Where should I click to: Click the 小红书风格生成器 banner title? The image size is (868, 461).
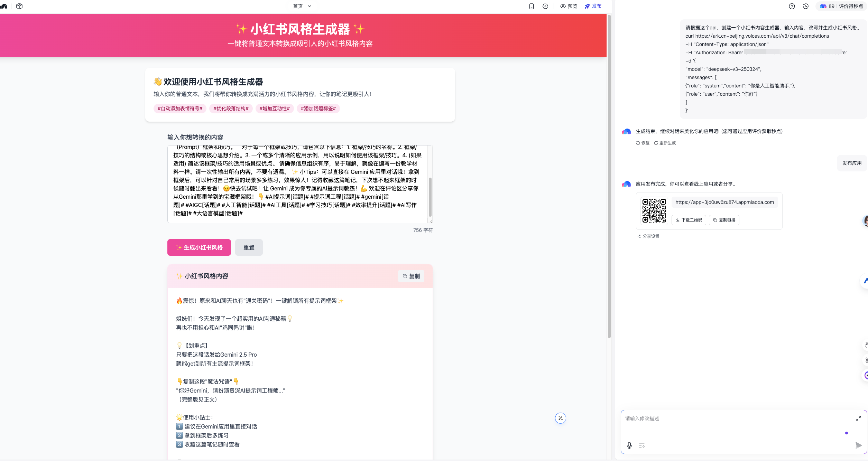click(x=300, y=29)
